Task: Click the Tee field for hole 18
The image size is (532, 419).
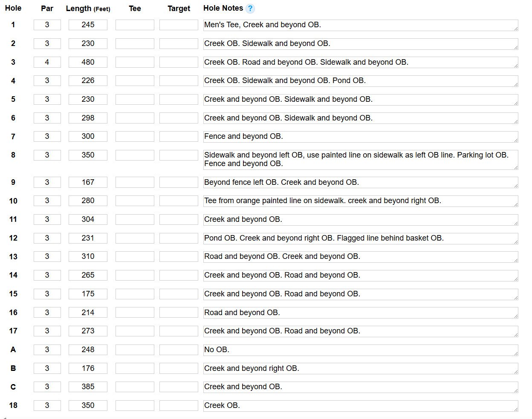Action: [135, 405]
